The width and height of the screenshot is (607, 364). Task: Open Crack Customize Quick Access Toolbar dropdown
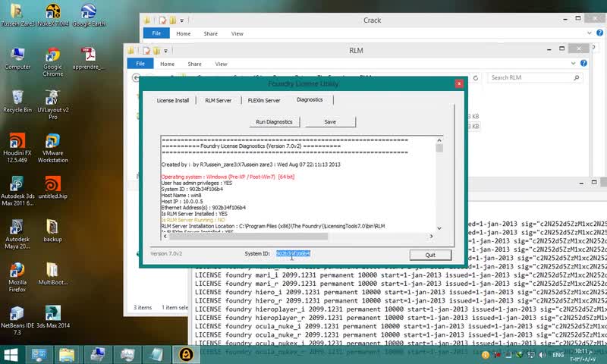tap(181, 20)
